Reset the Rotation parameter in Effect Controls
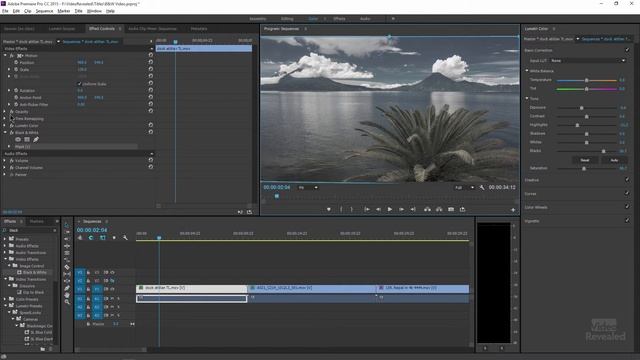Viewport: 640px width, 360px height. point(151,90)
